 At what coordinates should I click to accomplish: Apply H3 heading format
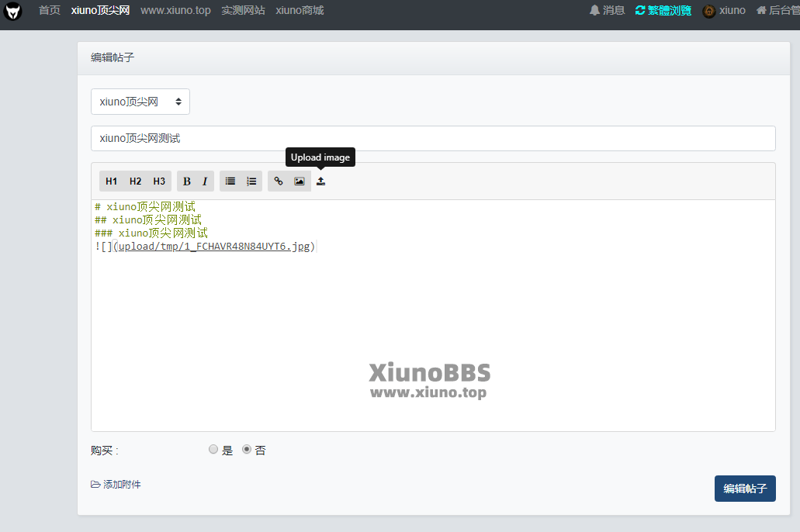pos(159,181)
